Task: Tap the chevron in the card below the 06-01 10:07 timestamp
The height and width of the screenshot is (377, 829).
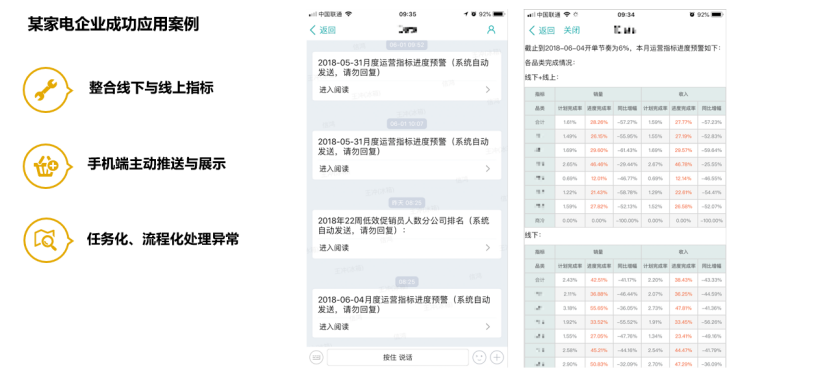Action: coord(487,169)
